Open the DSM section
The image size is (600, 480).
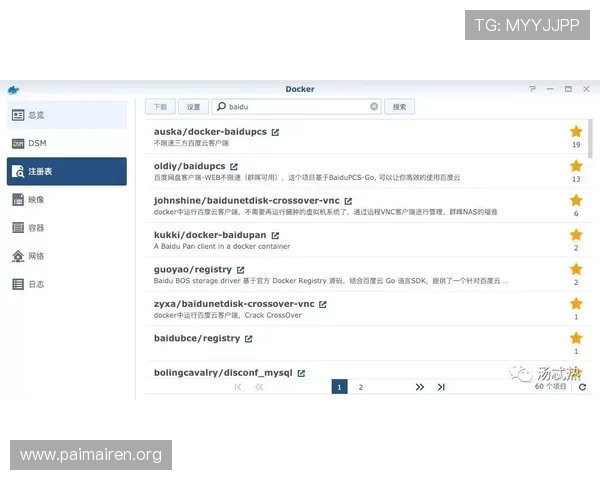[67, 143]
